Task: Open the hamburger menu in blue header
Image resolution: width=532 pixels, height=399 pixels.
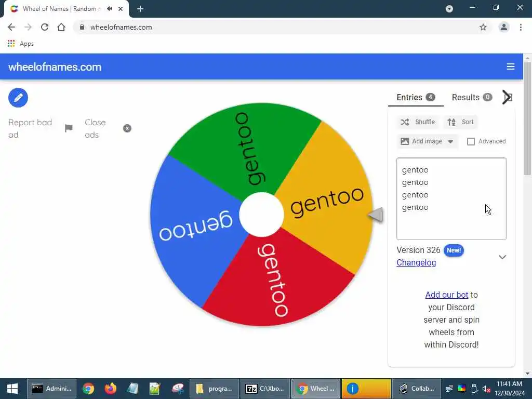Action: (x=511, y=66)
